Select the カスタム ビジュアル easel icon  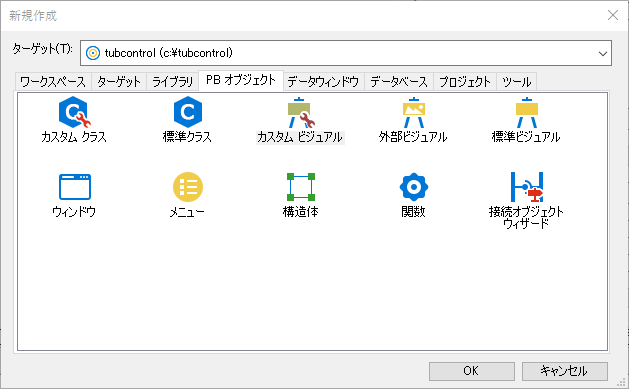pos(301,113)
